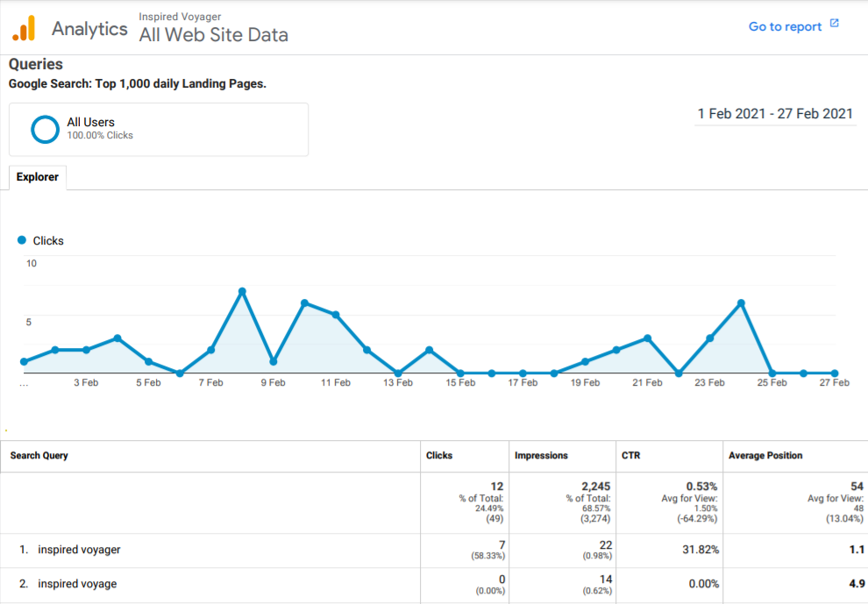Click the 100.00% Clicks segment text
Image resolution: width=868 pixels, height=604 pixels.
(x=100, y=135)
